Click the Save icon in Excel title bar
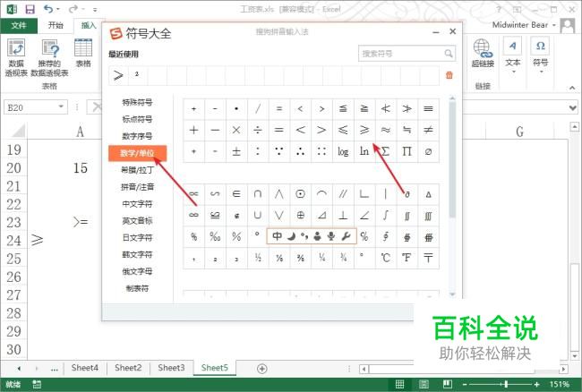Image resolution: width=582 pixels, height=392 pixels. click(30, 9)
